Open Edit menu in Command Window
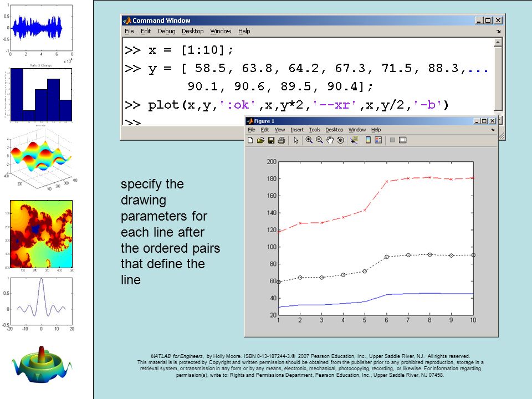Image resolution: width=532 pixels, height=399 pixels. (x=146, y=31)
